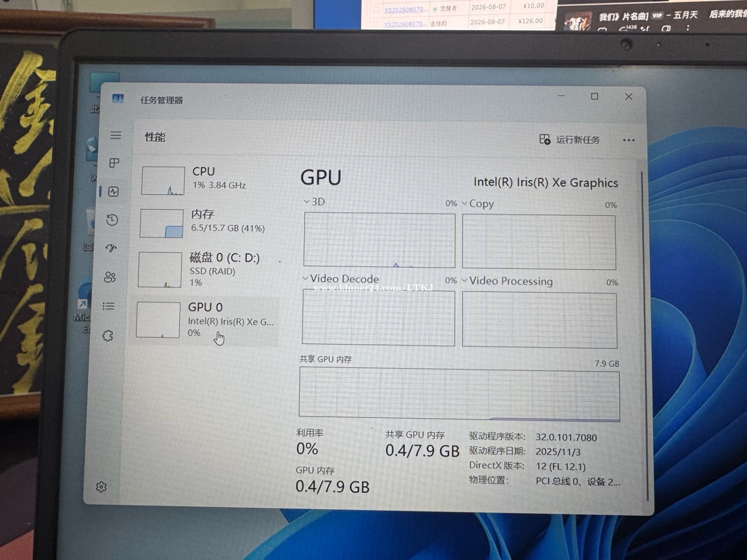Open the three-dot more options menu
The width and height of the screenshot is (747, 560).
pyautogui.click(x=628, y=140)
